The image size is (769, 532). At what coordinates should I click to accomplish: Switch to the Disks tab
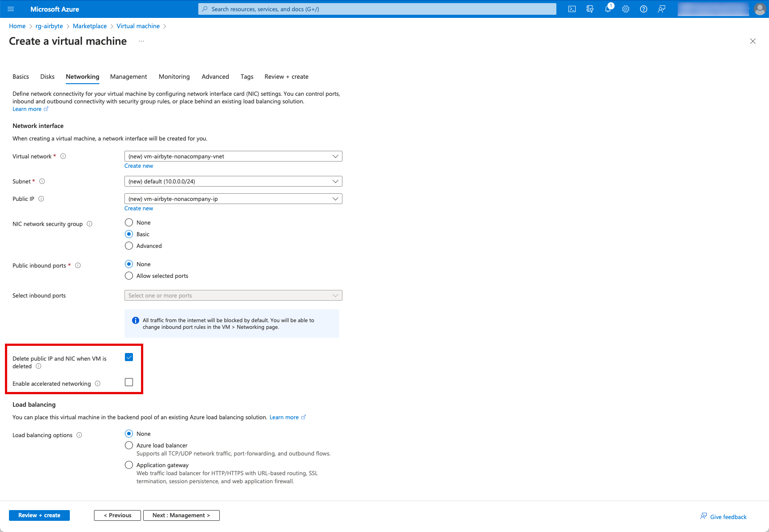pyautogui.click(x=47, y=77)
